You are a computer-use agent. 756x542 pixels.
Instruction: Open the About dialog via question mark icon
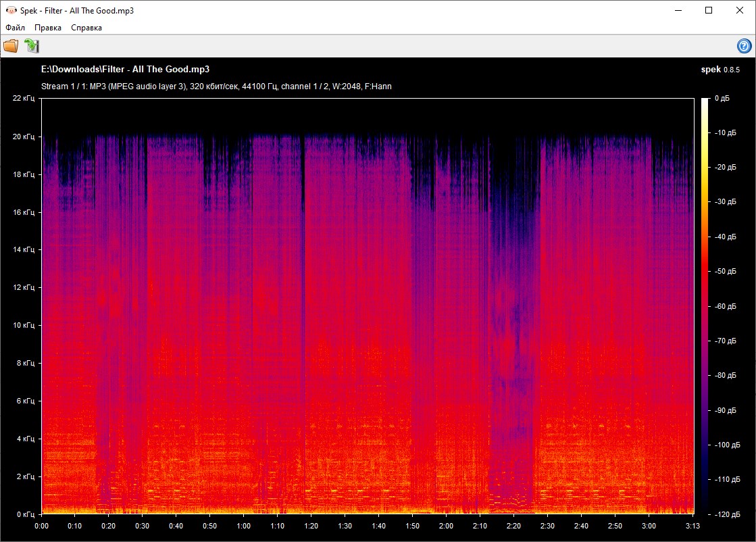click(x=744, y=46)
